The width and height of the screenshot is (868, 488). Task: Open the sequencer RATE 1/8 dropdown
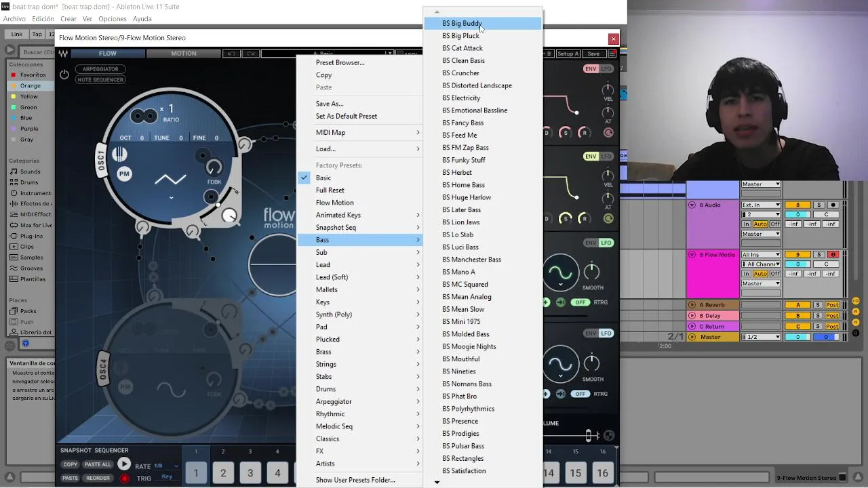[x=166, y=466]
